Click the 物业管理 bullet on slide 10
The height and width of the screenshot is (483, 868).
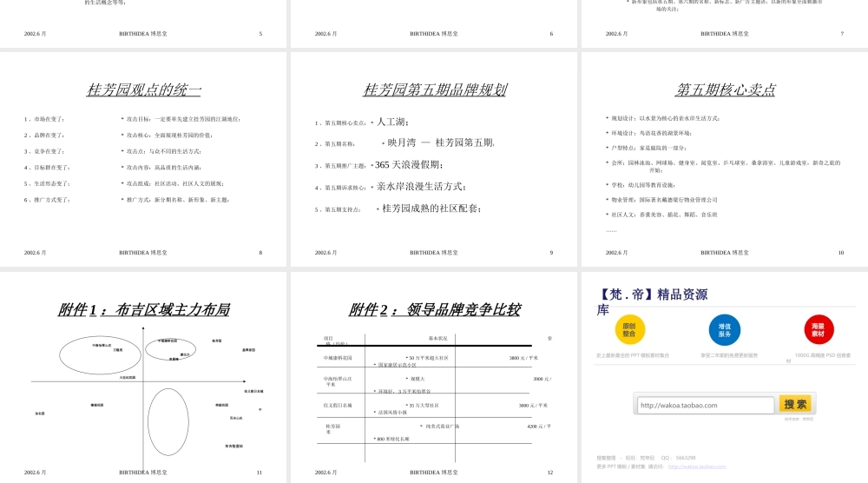tap(662, 200)
